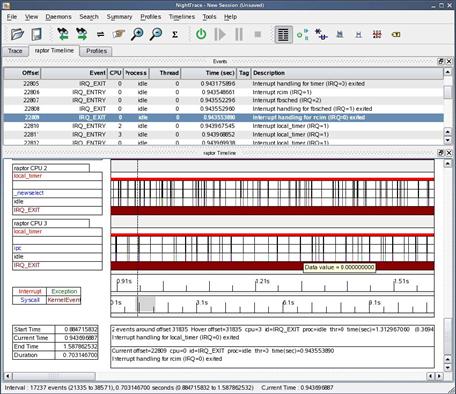Detach the raptor Timeline panel

pos(441,153)
